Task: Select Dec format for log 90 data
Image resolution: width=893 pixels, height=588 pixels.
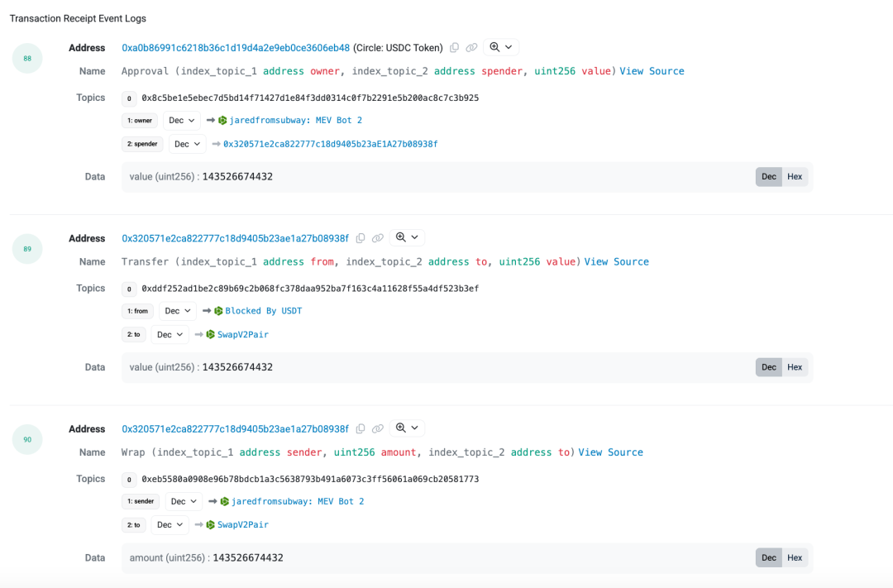Action: tap(769, 557)
